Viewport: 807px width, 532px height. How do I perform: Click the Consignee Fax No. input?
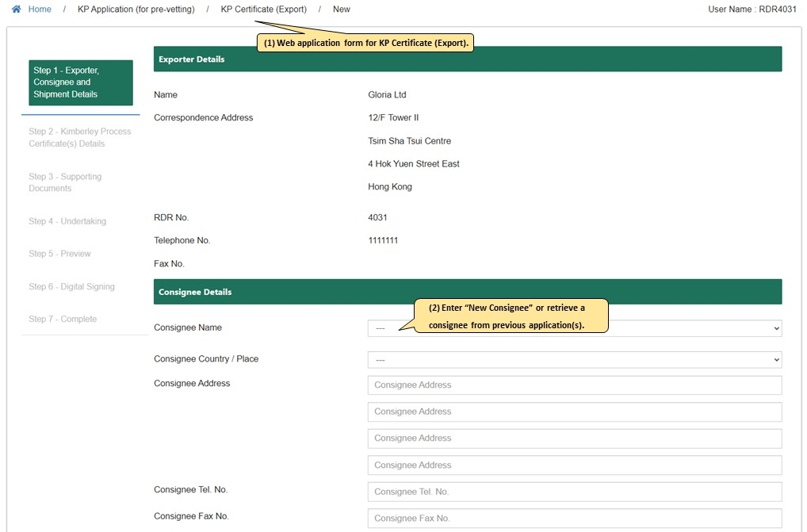575,518
